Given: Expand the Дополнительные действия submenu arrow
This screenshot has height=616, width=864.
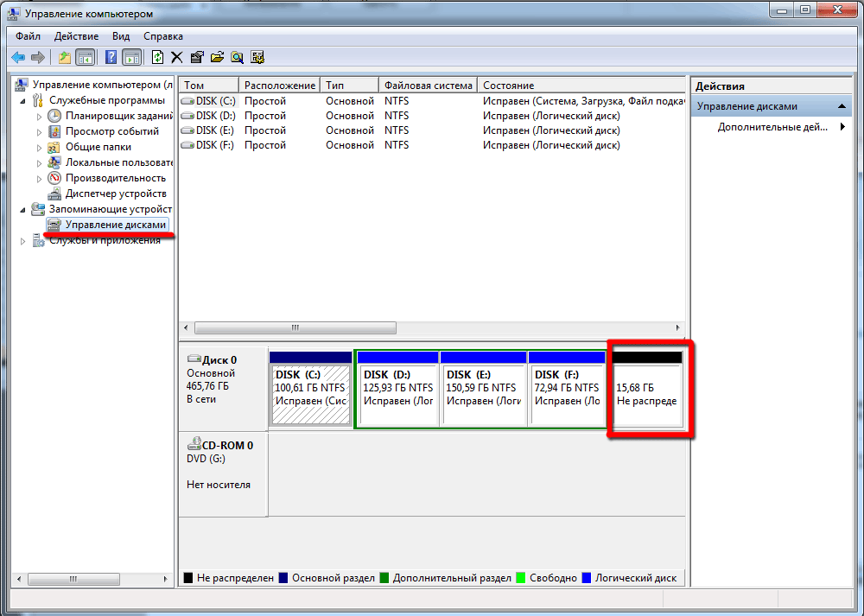Looking at the screenshot, I should [x=842, y=127].
